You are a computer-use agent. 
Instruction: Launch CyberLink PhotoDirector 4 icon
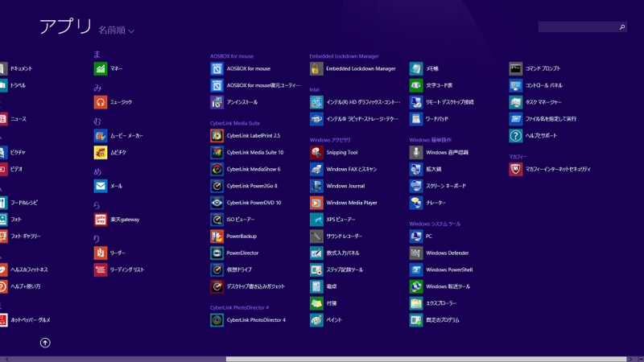tap(217, 319)
